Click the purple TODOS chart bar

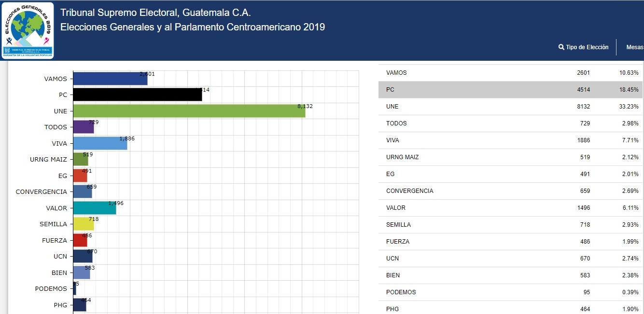[83, 127]
